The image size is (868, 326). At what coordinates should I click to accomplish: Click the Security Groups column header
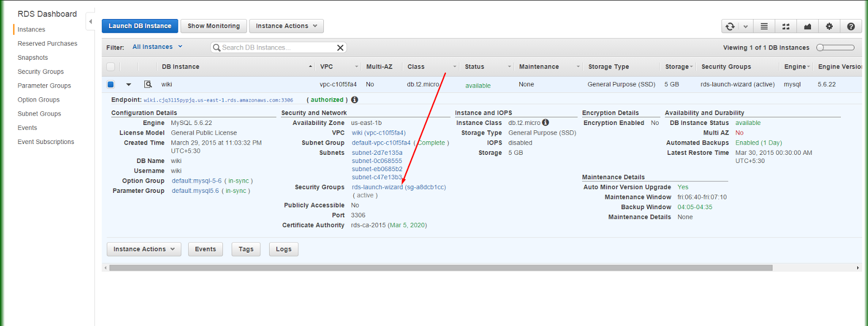pyautogui.click(x=726, y=67)
